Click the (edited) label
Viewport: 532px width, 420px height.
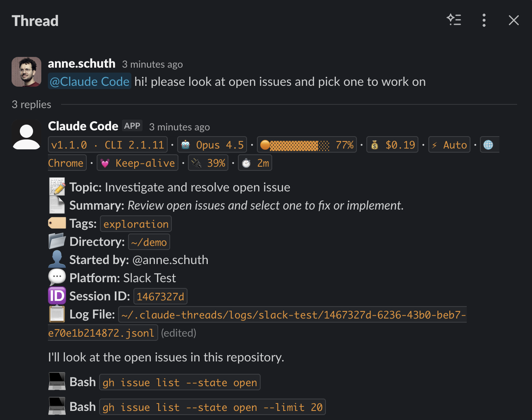[178, 333]
